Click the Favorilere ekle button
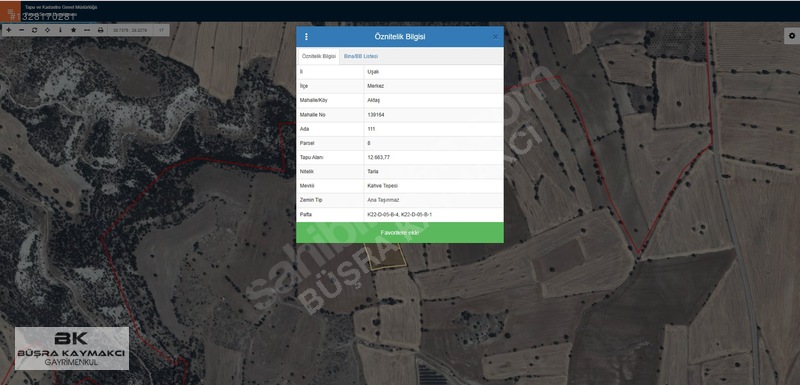 tap(400, 233)
